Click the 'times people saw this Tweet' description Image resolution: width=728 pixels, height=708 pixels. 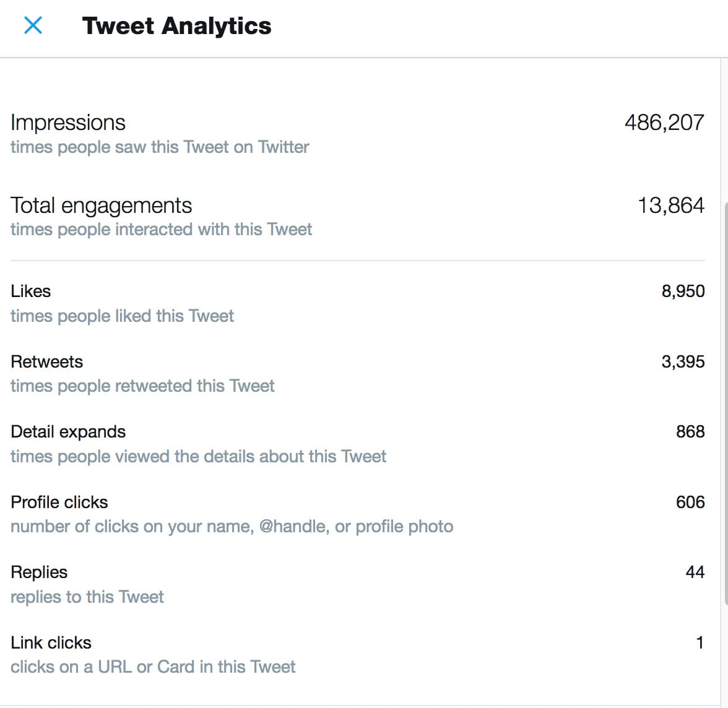coord(160,147)
